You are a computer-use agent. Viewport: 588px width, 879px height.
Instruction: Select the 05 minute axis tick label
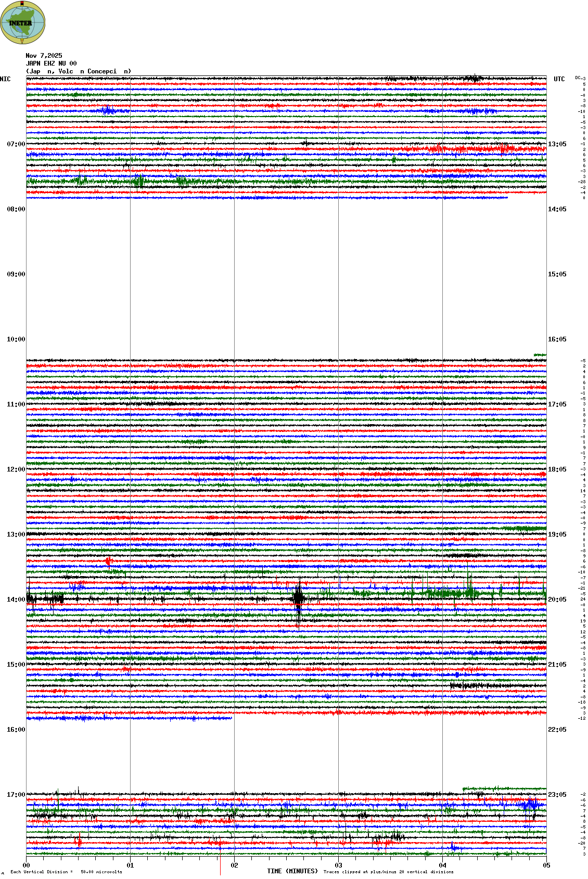point(546,865)
